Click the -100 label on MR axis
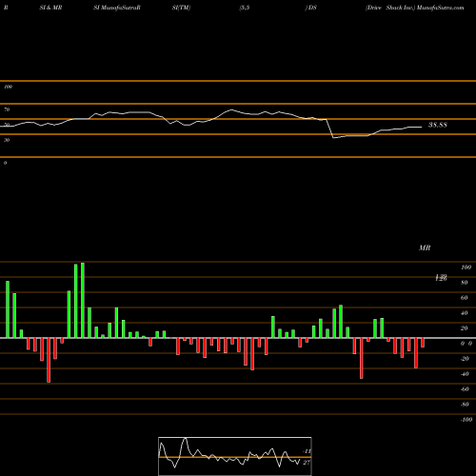476x476 pixels. tap(466, 420)
